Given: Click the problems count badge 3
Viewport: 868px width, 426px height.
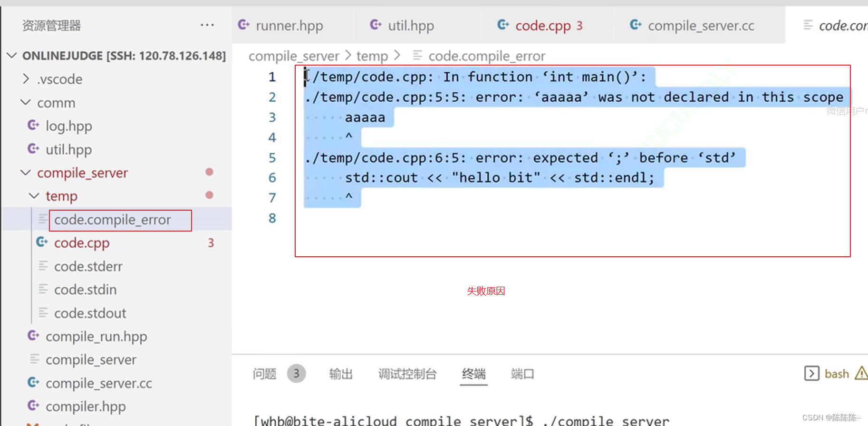Looking at the screenshot, I should click(296, 374).
